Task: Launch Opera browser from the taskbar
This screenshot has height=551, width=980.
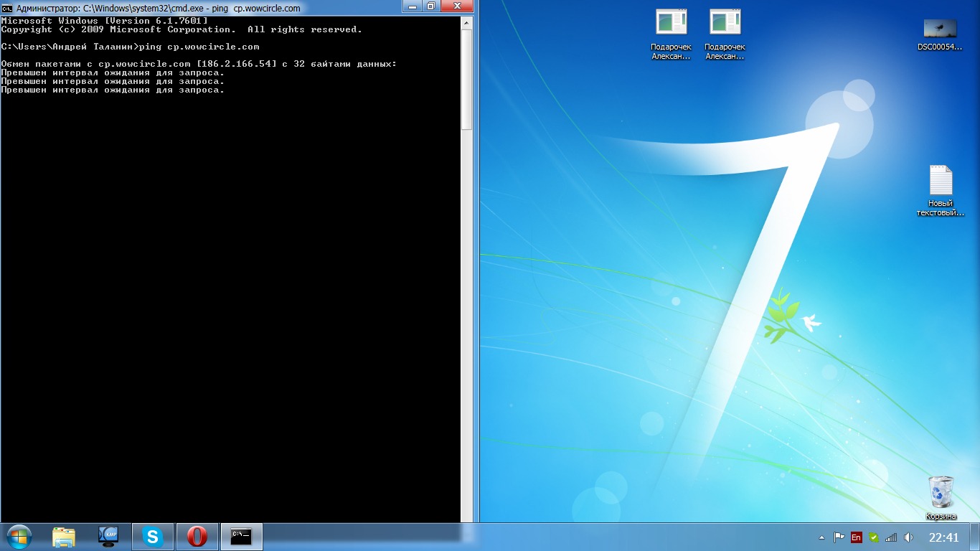Action: point(197,536)
